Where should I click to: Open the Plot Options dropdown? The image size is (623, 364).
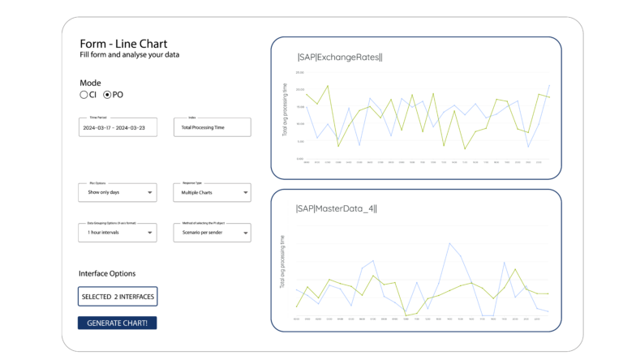tap(118, 192)
